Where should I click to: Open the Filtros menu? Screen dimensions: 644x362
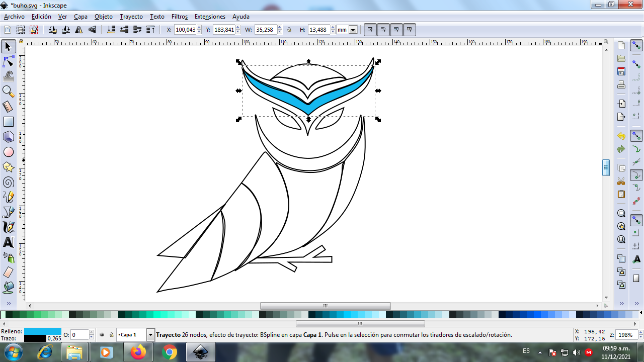pyautogui.click(x=180, y=17)
